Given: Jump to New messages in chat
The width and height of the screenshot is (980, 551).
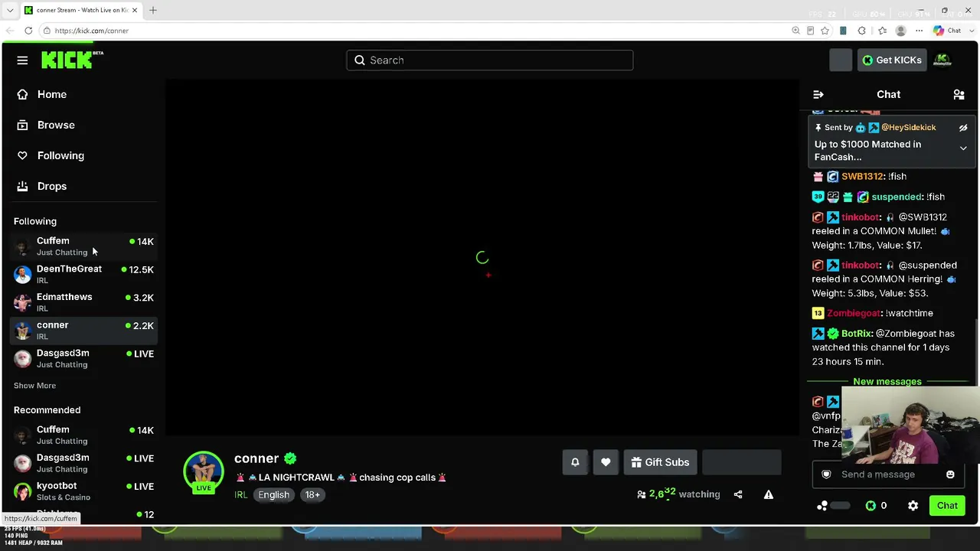Looking at the screenshot, I should pyautogui.click(x=887, y=381).
